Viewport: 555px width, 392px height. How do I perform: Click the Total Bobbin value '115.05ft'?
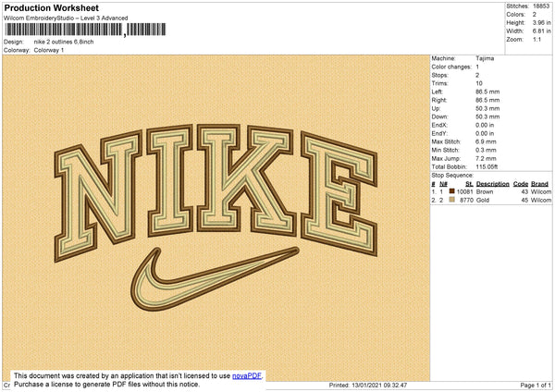[x=487, y=166]
